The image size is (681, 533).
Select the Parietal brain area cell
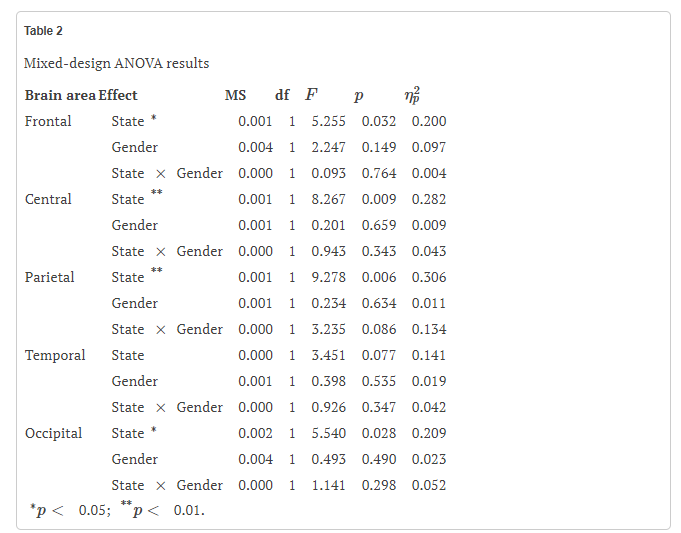click(x=50, y=277)
